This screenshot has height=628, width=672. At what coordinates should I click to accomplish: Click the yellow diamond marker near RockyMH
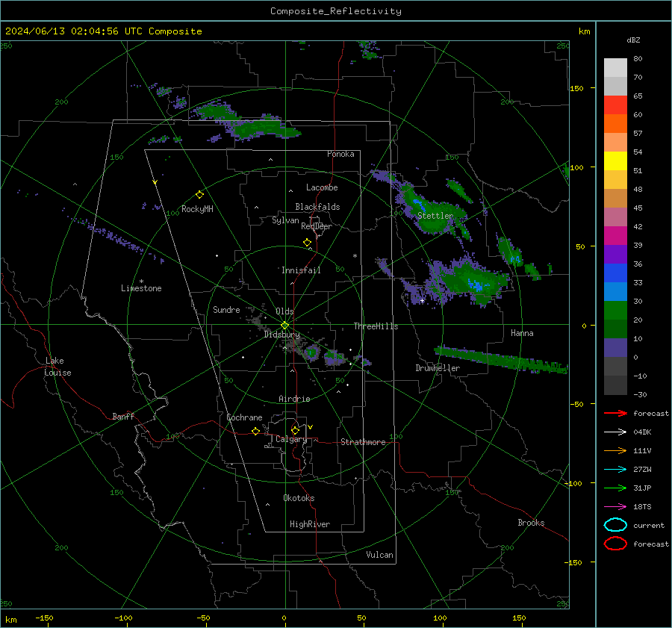199,195
